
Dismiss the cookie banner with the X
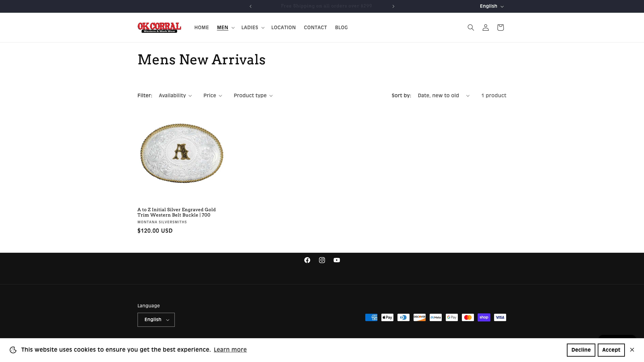[x=632, y=350]
